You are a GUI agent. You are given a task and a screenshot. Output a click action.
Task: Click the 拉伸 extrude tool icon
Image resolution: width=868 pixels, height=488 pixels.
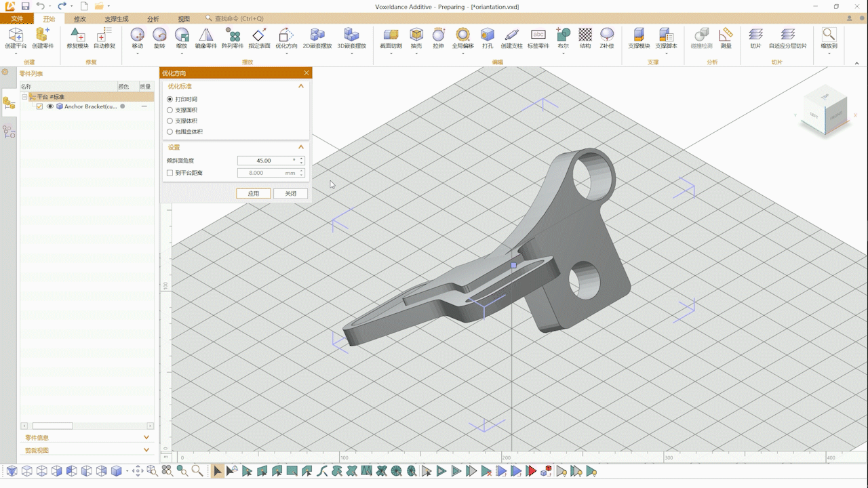coord(438,35)
